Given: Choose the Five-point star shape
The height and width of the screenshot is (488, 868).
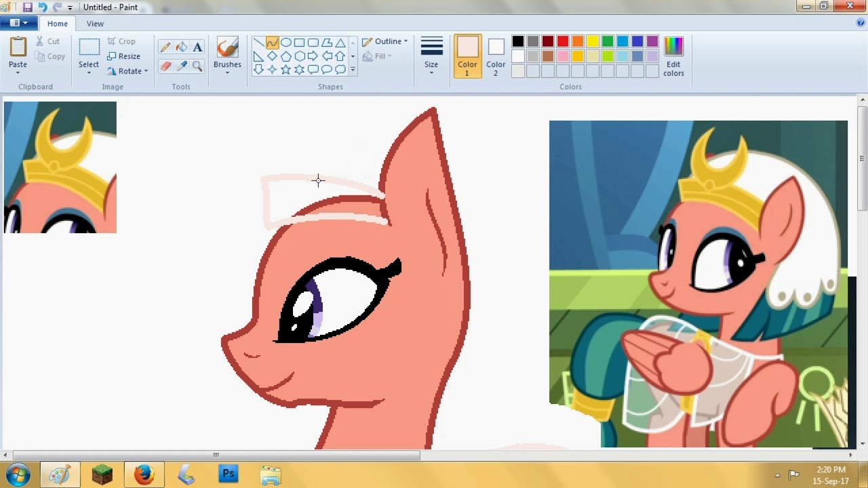Looking at the screenshot, I should pos(285,69).
